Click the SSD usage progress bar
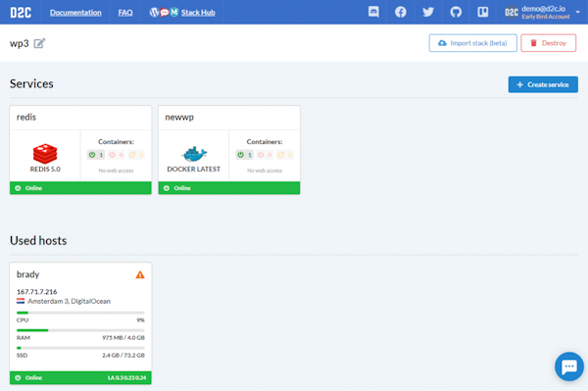This screenshot has height=391, width=588. pos(80,348)
